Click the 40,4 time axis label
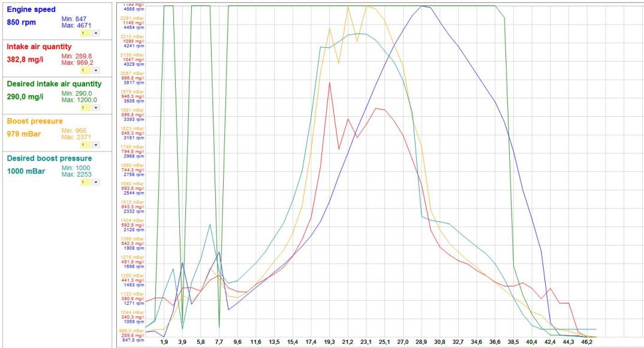The height and width of the screenshot is (348, 644). point(532,342)
